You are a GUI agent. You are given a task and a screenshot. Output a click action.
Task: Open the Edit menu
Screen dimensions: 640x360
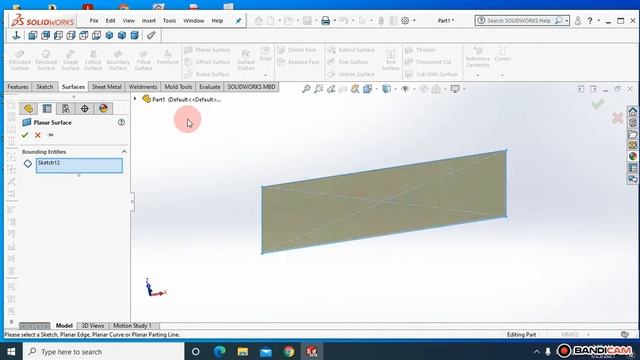(x=110, y=21)
